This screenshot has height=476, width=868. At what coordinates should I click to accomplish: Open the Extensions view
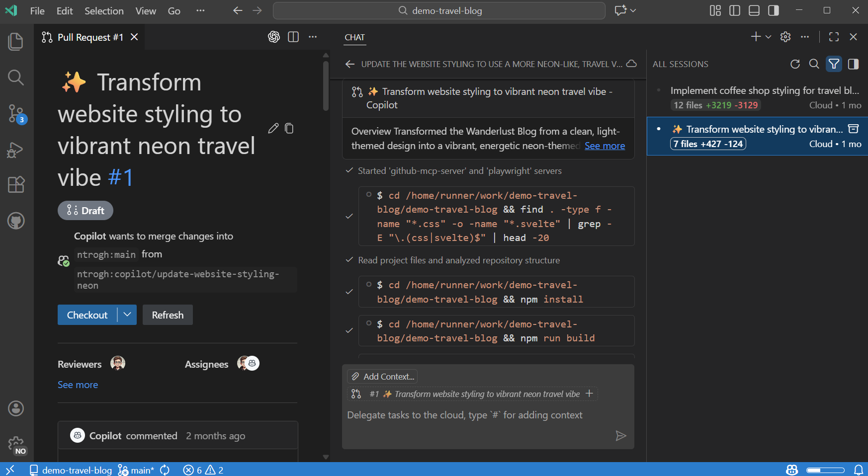pyautogui.click(x=15, y=184)
